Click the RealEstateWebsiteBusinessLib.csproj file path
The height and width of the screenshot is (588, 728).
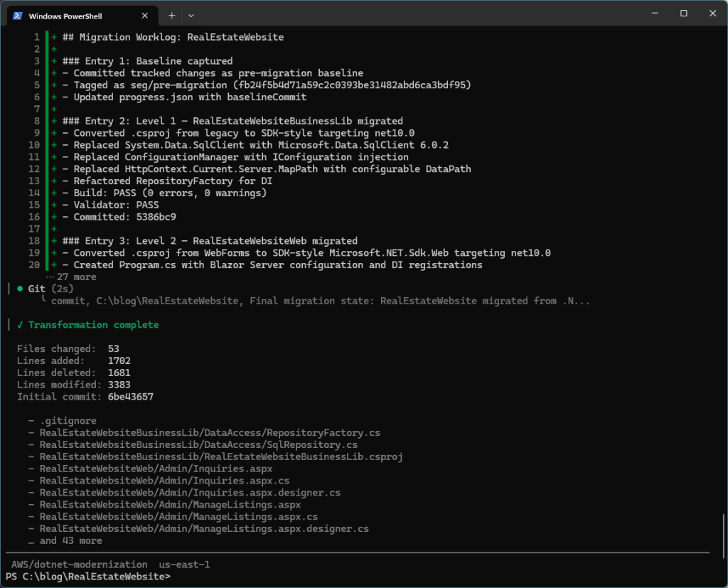point(222,457)
